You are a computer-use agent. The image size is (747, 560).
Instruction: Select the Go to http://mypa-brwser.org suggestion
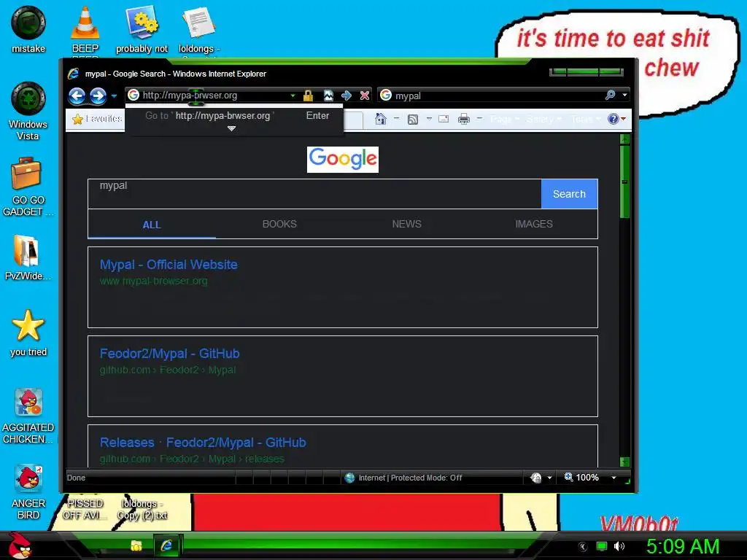(234, 116)
